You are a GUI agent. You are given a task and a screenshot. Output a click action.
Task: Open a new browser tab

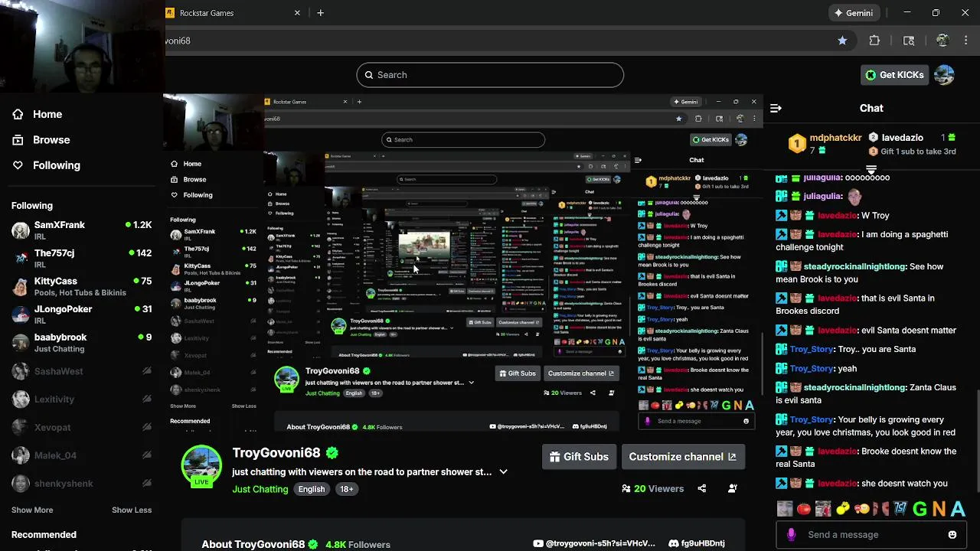click(320, 13)
